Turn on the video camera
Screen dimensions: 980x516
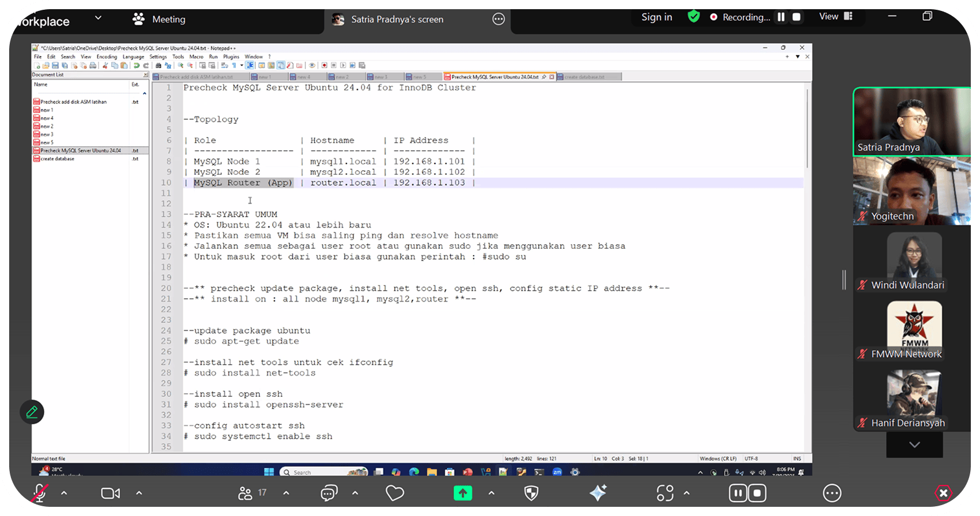(x=110, y=493)
